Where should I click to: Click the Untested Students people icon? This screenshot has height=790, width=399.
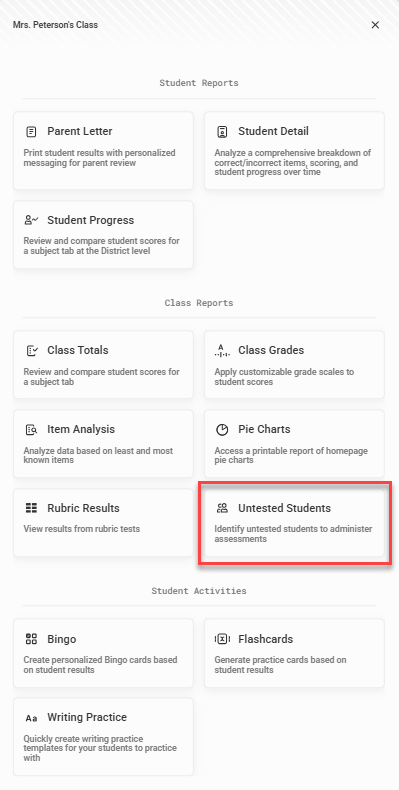222,508
